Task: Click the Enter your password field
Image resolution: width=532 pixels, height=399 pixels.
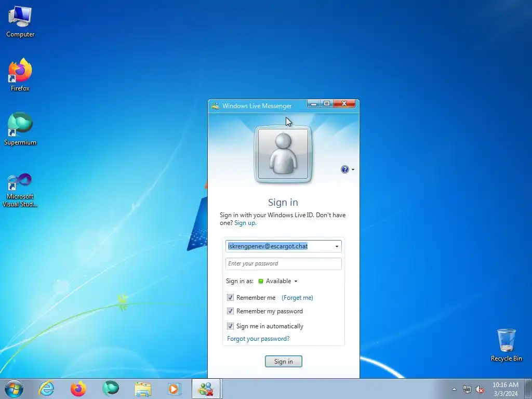Action: tap(284, 263)
